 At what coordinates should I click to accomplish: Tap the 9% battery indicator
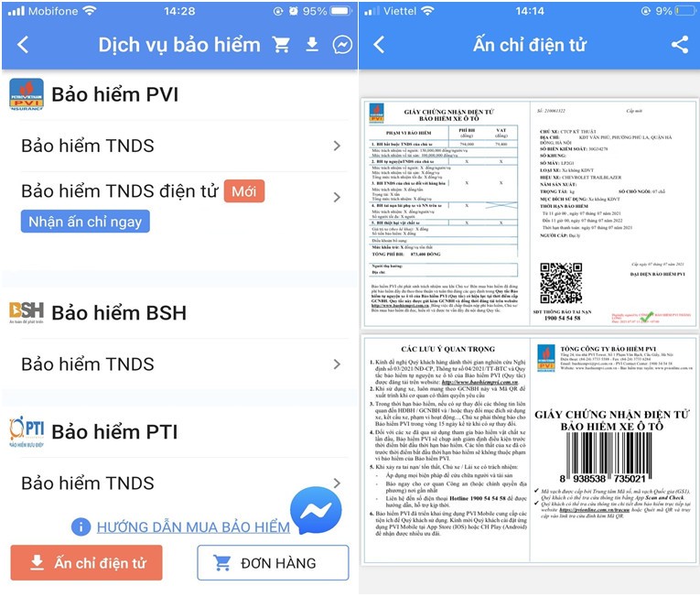(673, 11)
